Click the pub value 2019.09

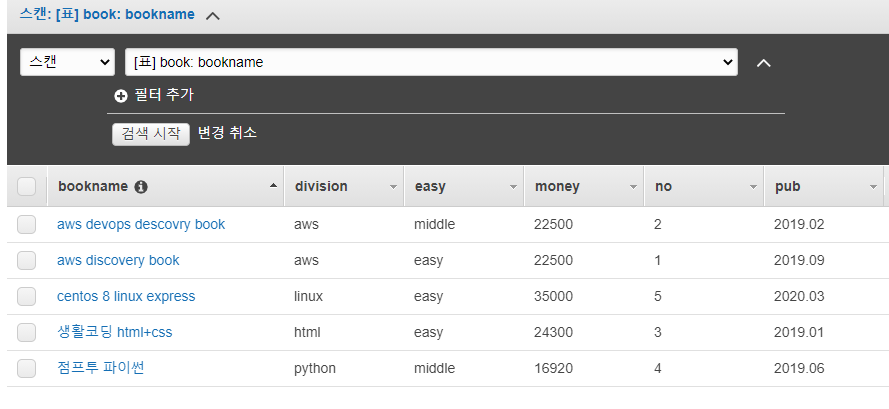click(x=799, y=260)
